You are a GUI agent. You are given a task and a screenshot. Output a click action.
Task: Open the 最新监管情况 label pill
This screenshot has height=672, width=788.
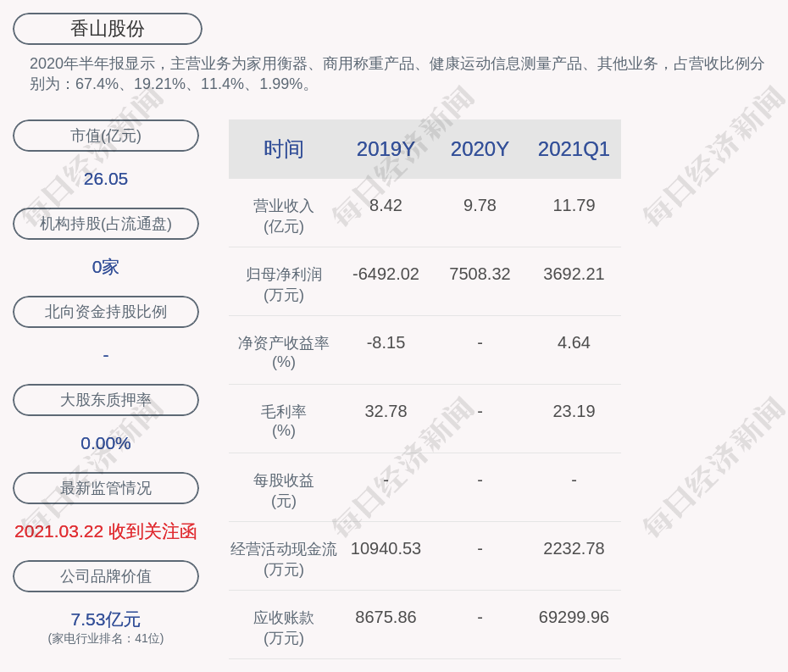point(106,488)
